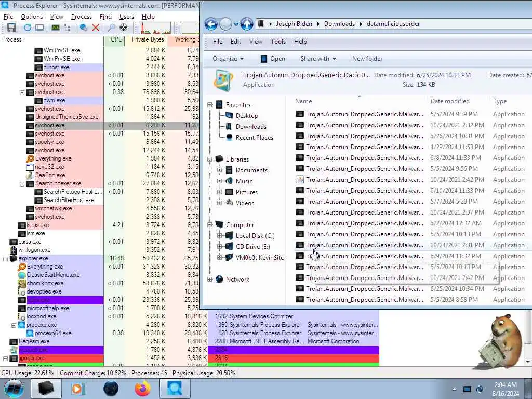Click datamaliciousorder in address breadcrumb
This screenshot has width=532, height=399.
[393, 24]
